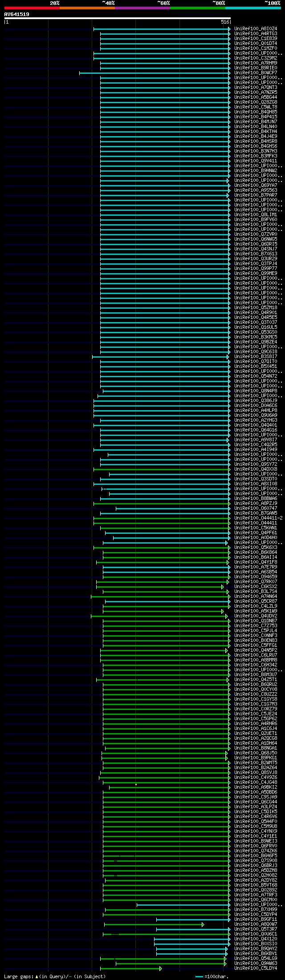
Task: Click the green alignment arrowhead for A8Q0W7
Action: pyautogui.click(x=203, y=924)
